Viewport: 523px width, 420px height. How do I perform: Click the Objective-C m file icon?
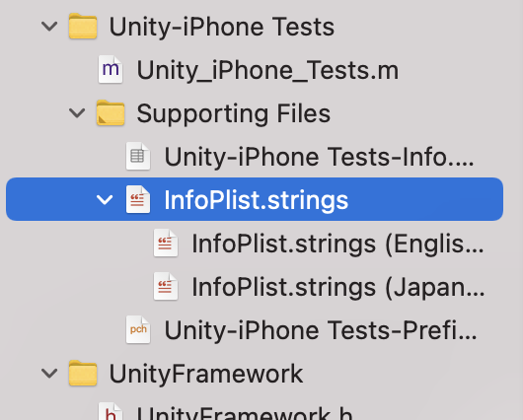[x=111, y=69]
